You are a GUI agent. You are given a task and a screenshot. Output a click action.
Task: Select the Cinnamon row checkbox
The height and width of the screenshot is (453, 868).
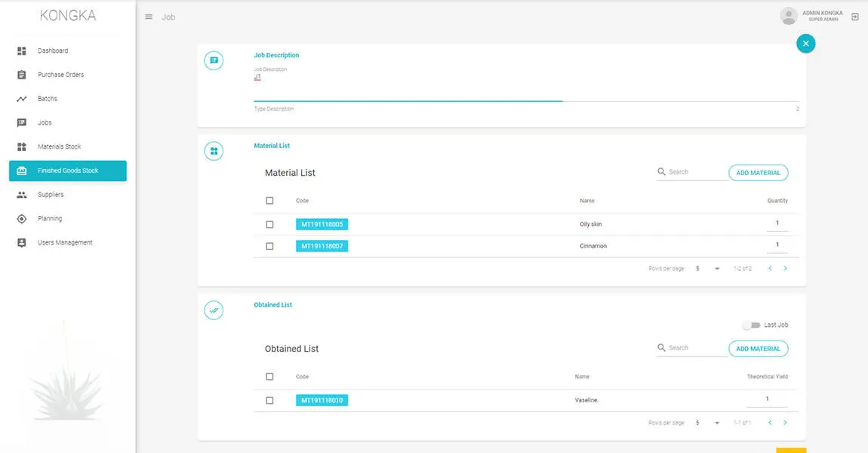(269, 246)
